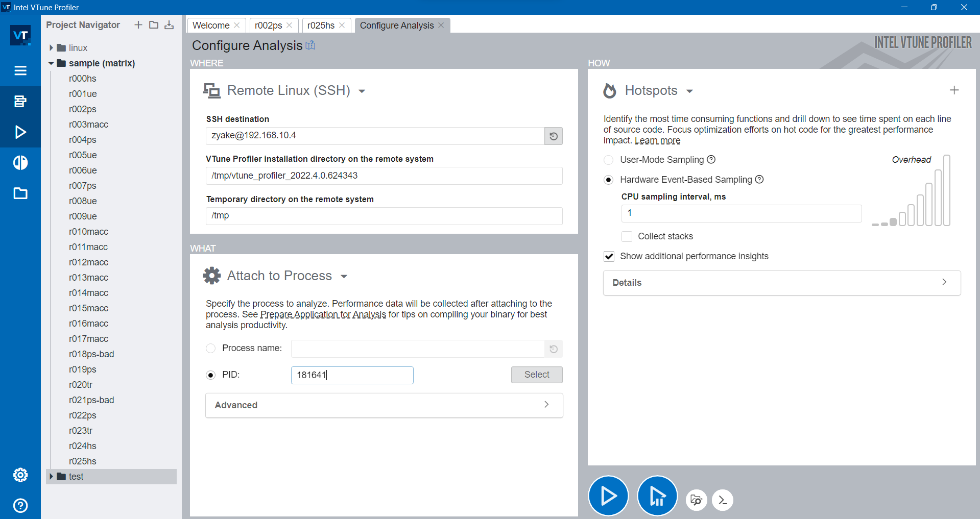Switch to the r002ps tab
The height and width of the screenshot is (519, 980).
coord(269,26)
